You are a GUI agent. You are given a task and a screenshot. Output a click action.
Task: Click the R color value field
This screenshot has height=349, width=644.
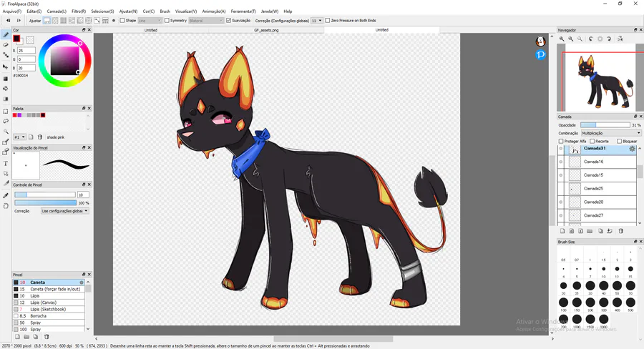(x=26, y=51)
